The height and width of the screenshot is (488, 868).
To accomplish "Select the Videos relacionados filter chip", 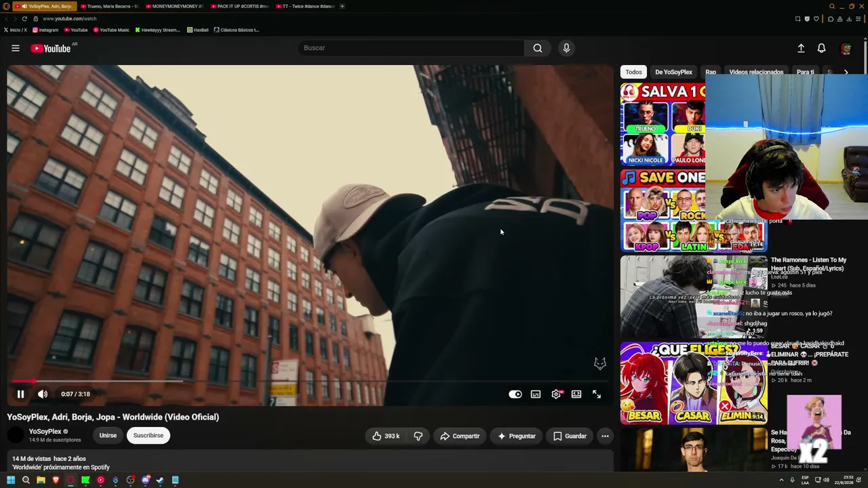I will (x=756, y=72).
